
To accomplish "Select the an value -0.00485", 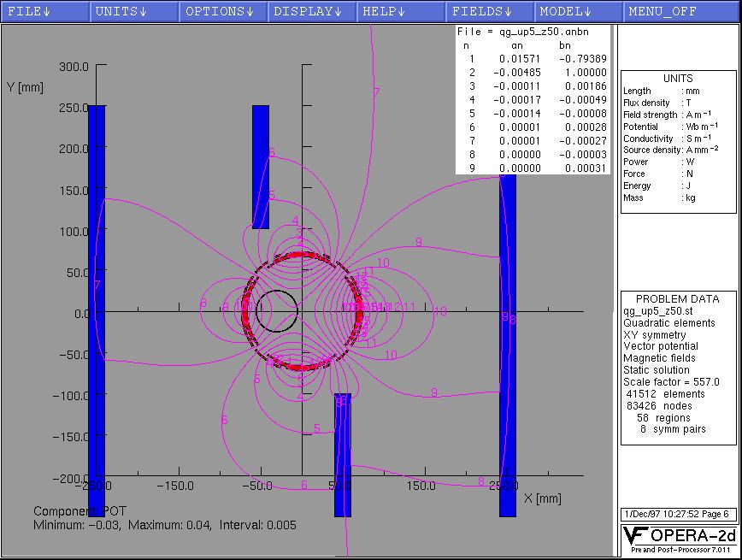I will 516,73.
